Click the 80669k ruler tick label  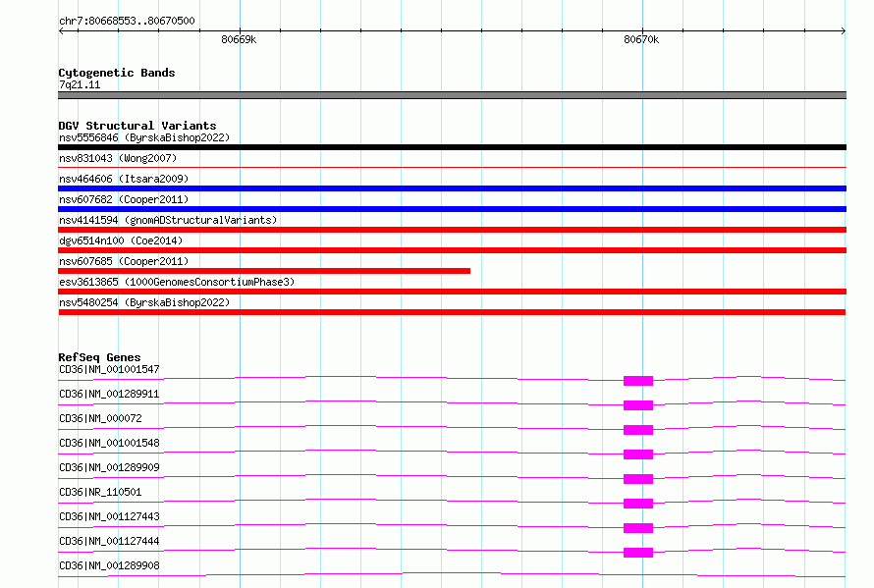click(x=239, y=39)
